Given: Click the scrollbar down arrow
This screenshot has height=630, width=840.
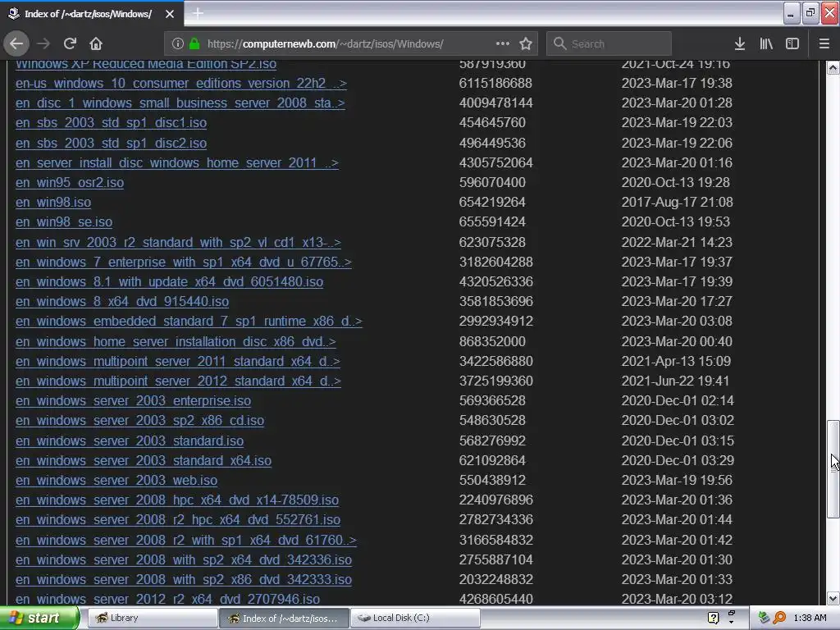Looking at the screenshot, I should click(833, 598).
